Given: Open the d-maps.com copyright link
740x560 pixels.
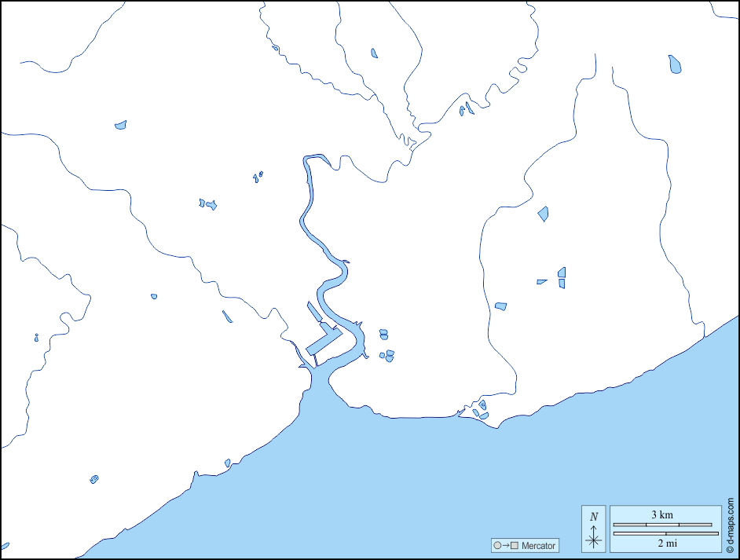Looking at the screenshot, I should coord(730,525).
